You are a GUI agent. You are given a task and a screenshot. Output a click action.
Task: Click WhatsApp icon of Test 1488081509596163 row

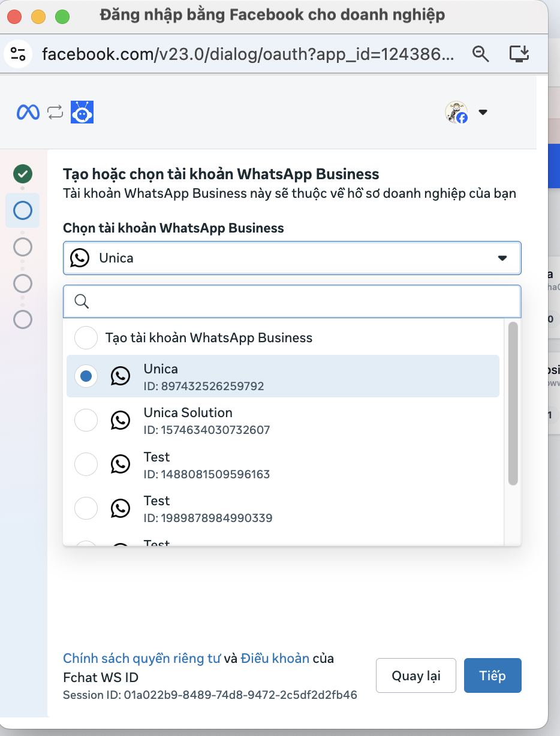click(121, 464)
